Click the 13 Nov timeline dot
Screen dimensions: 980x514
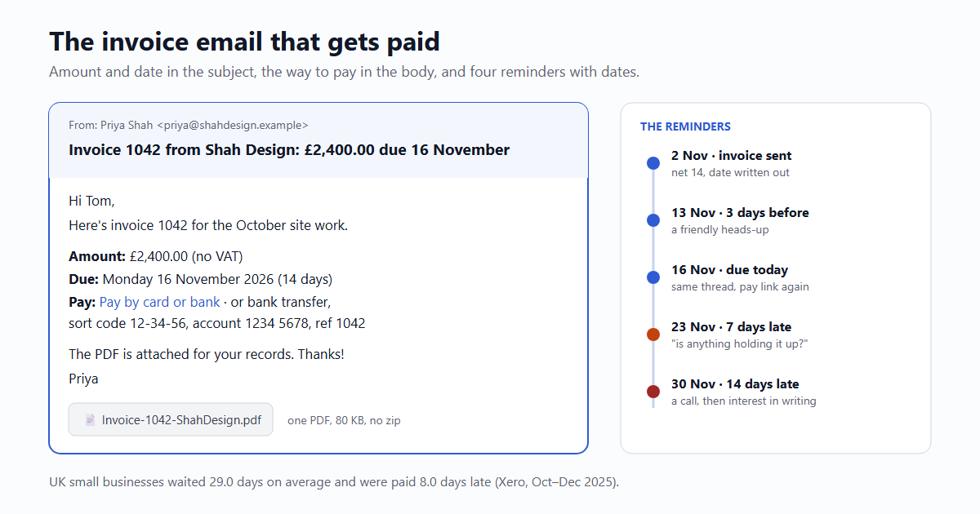click(x=653, y=220)
